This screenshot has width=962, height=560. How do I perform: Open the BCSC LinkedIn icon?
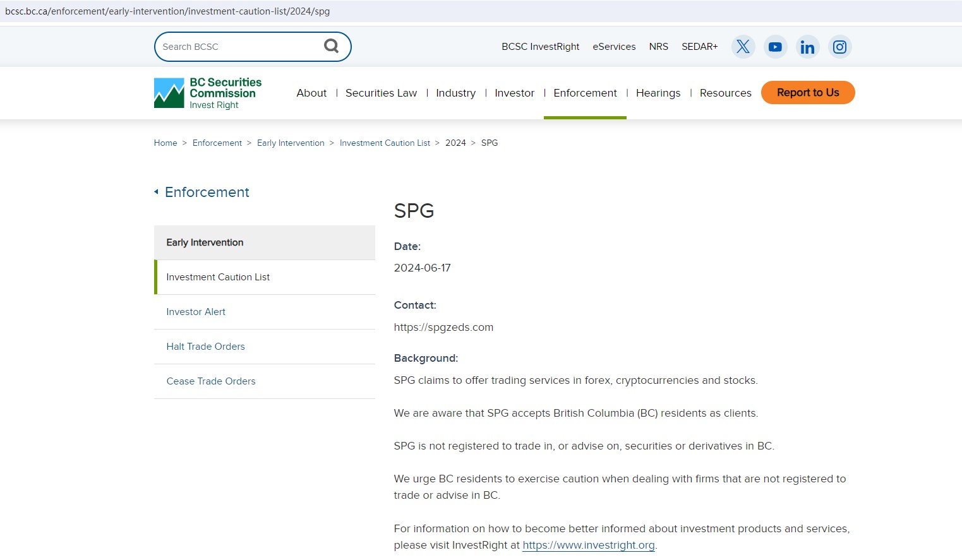[x=807, y=47]
